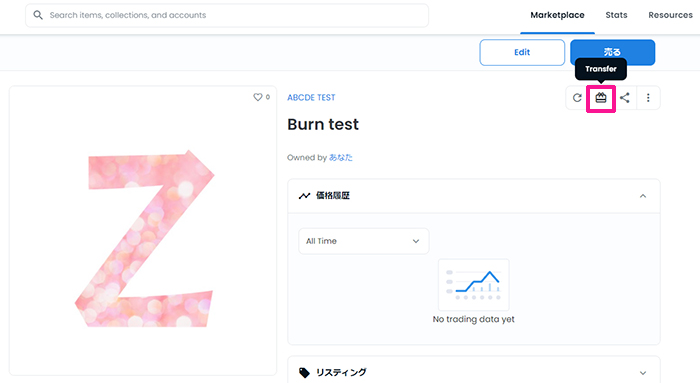
Task: Click the heart favorite icon
Action: pyautogui.click(x=258, y=97)
